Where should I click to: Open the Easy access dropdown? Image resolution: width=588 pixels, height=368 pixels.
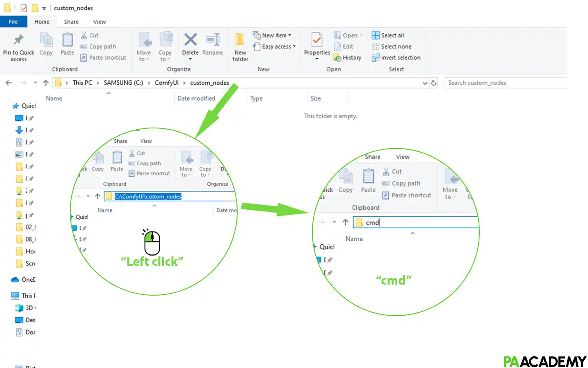click(x=294, y=46)
